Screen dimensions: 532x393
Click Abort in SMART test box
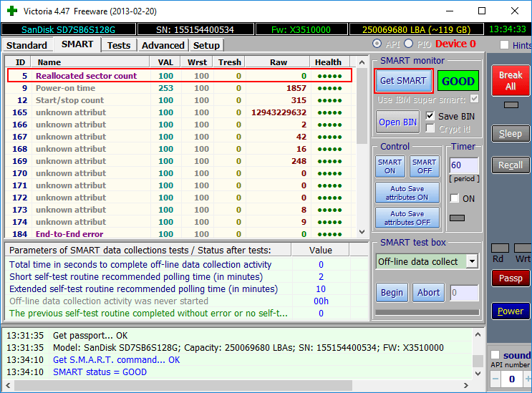pos(428,292)
